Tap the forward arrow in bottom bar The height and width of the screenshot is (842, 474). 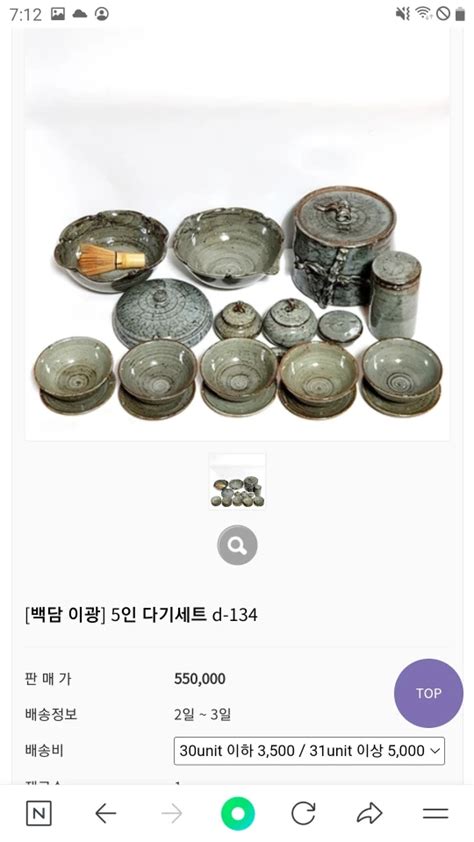pos(172,814)
